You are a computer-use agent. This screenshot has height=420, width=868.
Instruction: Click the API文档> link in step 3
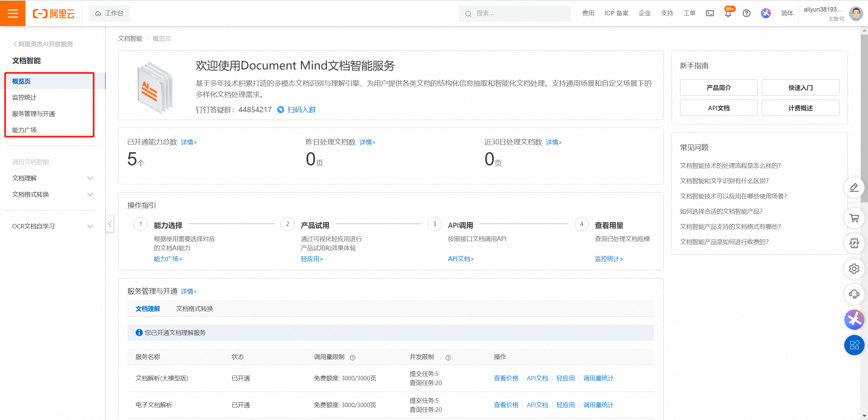461,259
